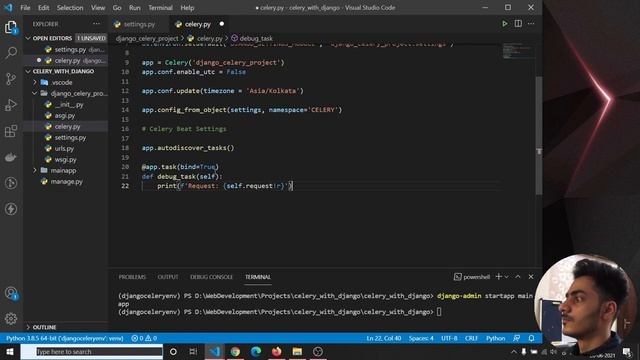Open the Run and Debug view
640x360 pixels.
point(11,105)
